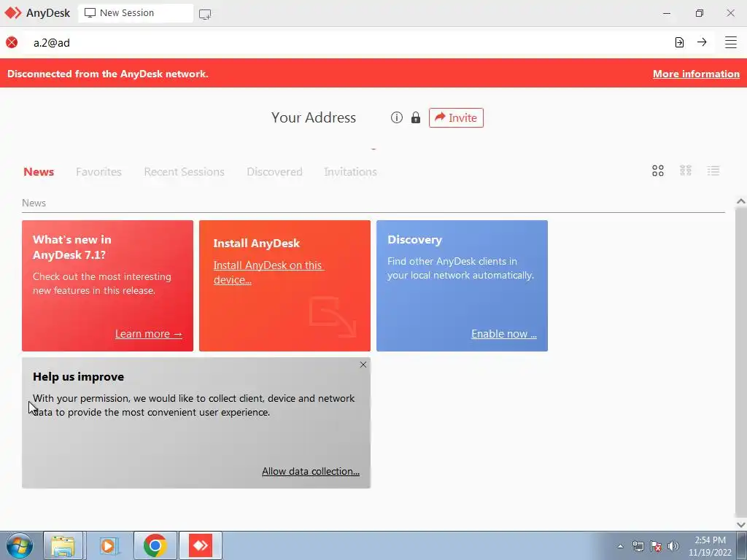Click the lock icon beside Your Address
The height and width of the screenshot is (560, 747).
click(x=416, y=117)
